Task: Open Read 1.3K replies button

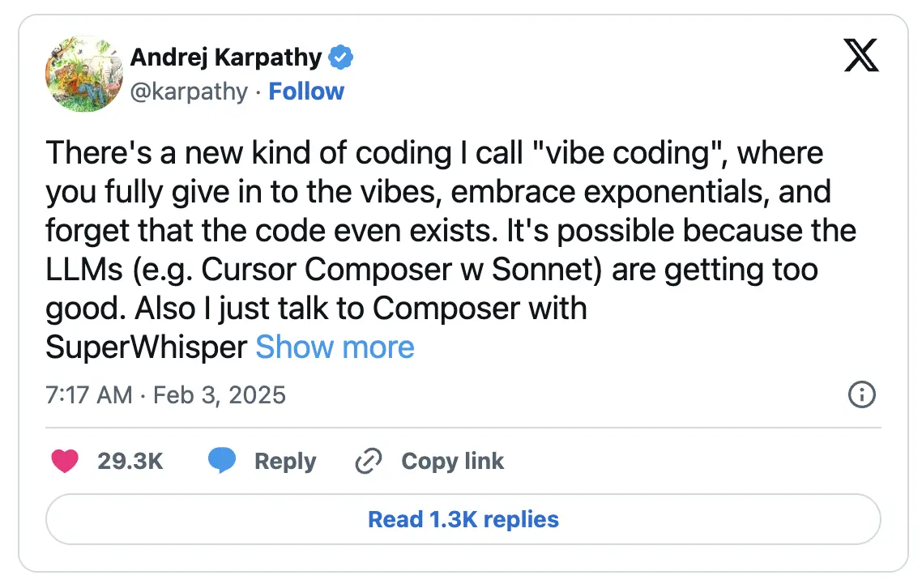Action: 463,519
